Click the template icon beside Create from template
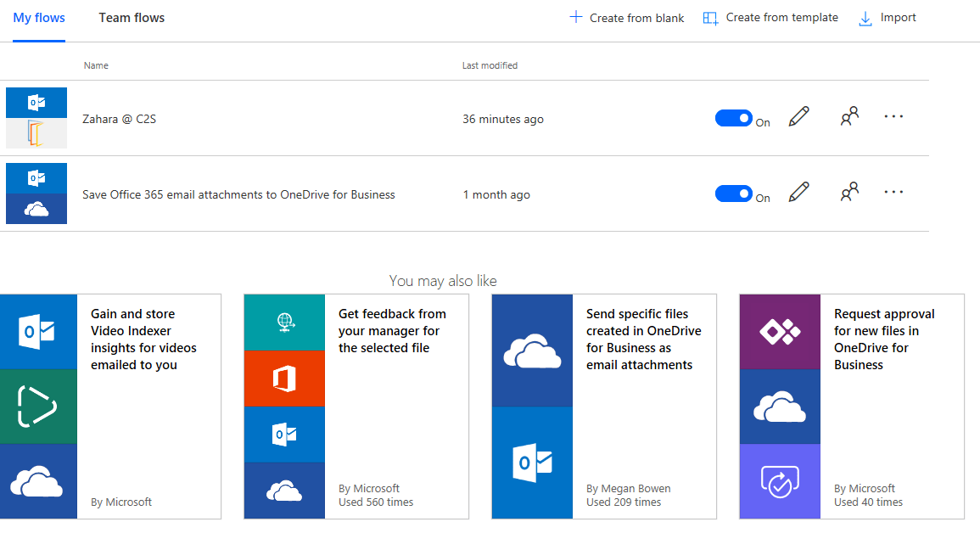Image resolution: width=980 pixels, height=533 pixels. coord(711,19)
